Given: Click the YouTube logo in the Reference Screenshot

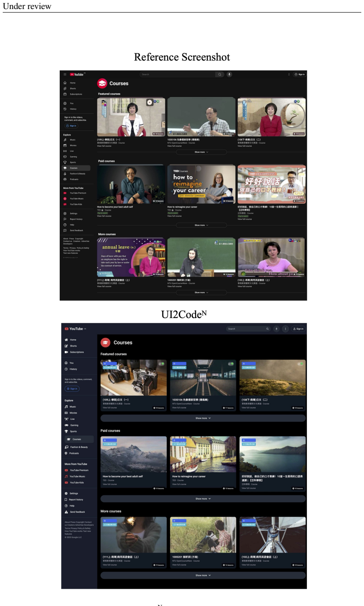Looking at the screenshot, I should (77, 74).
